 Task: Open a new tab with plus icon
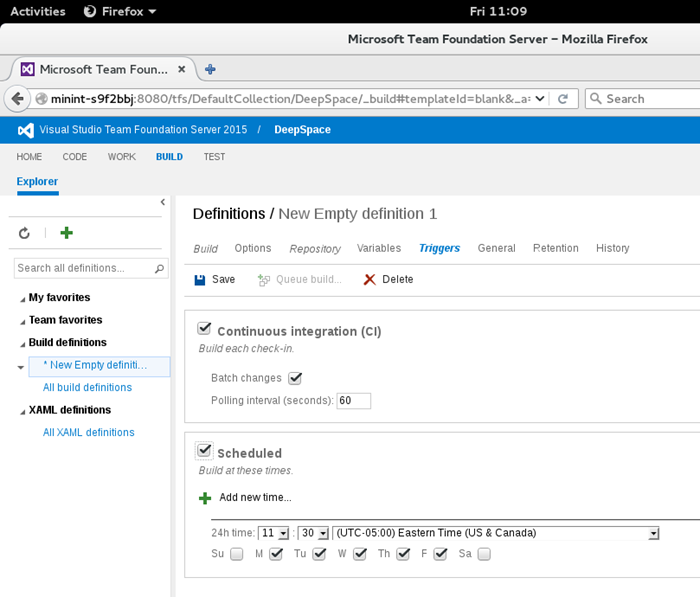210,69
